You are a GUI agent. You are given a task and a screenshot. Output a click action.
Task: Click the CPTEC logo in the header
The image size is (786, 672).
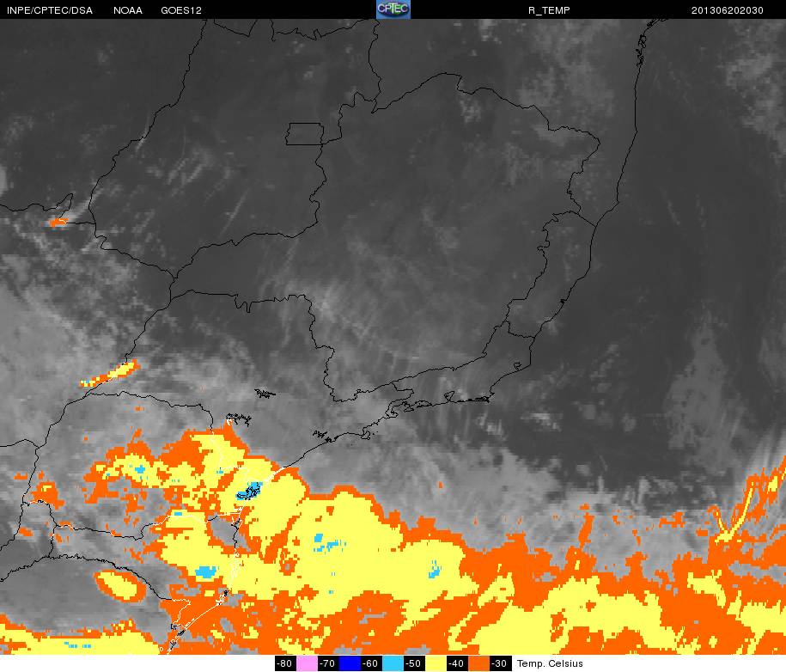tap(393, 9)
